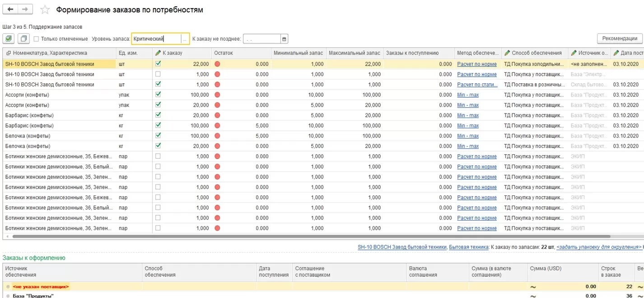
Task: Open the calendar picker for order deadline
Action: 284,39
